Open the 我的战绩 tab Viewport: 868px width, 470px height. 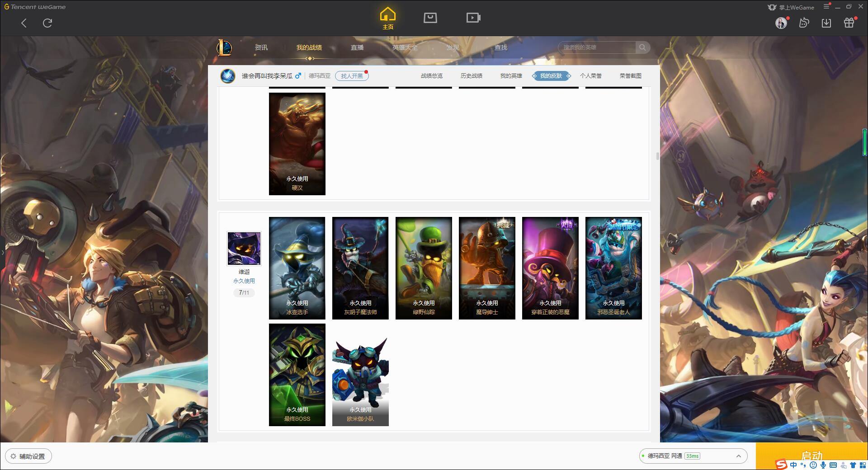309,47
